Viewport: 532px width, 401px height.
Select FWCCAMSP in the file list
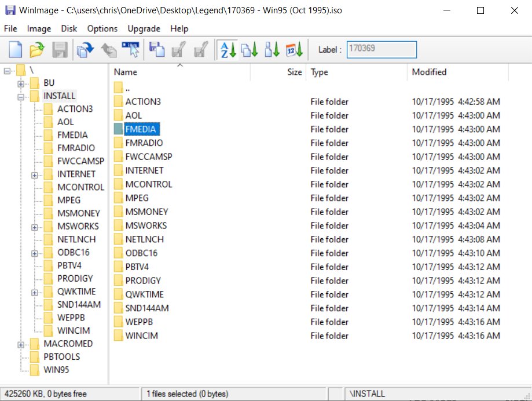(149, 156)
